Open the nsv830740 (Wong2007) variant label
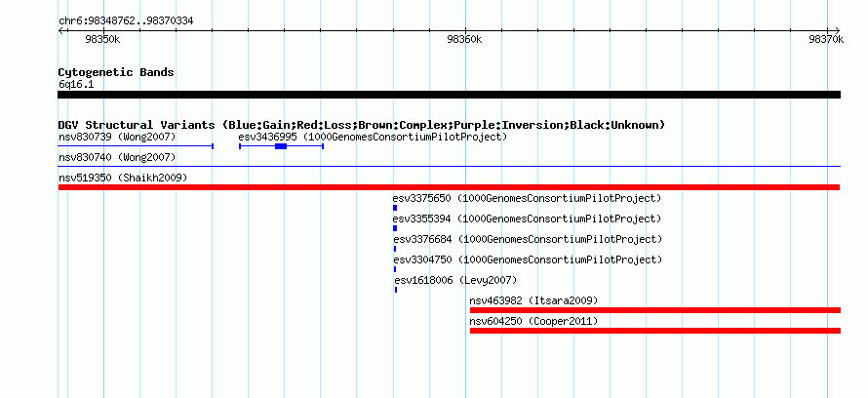Screen dimensions: 868x398 [x=117, y=158]
